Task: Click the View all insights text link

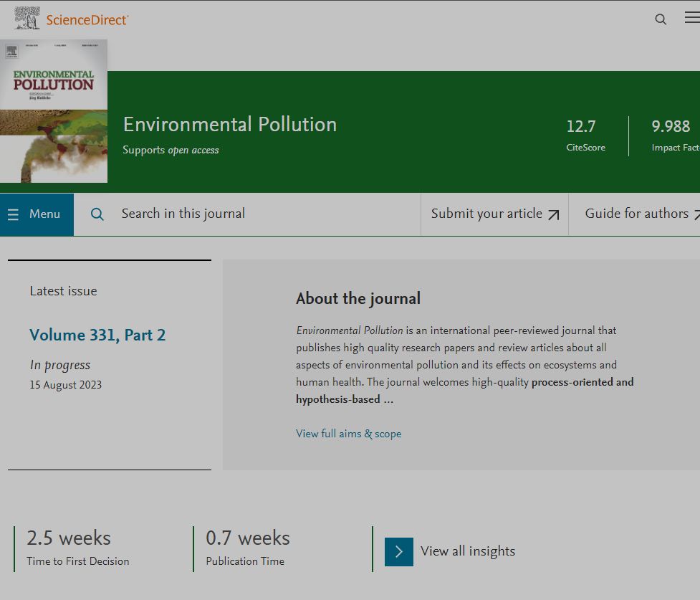Action: [468, 551]
